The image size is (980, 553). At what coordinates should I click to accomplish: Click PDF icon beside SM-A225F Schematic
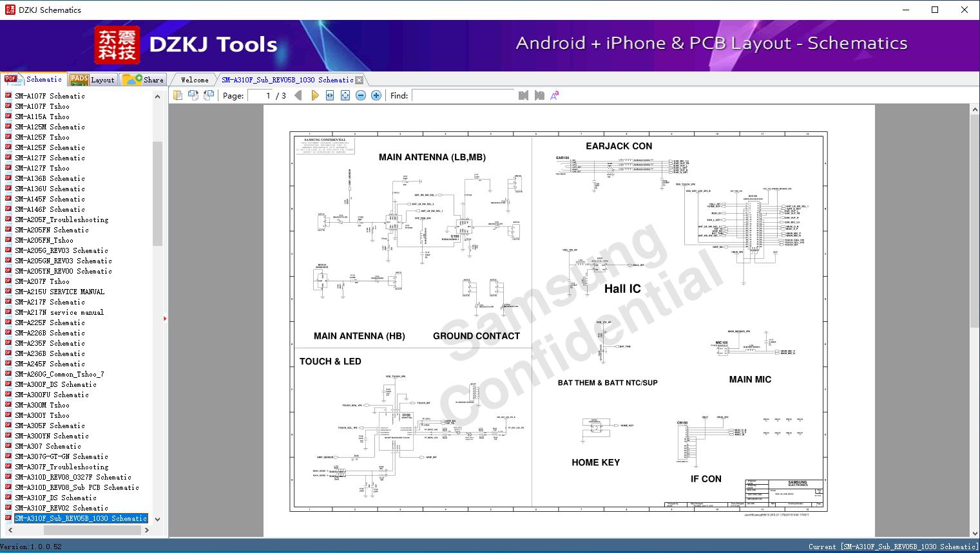pos(8,322)
